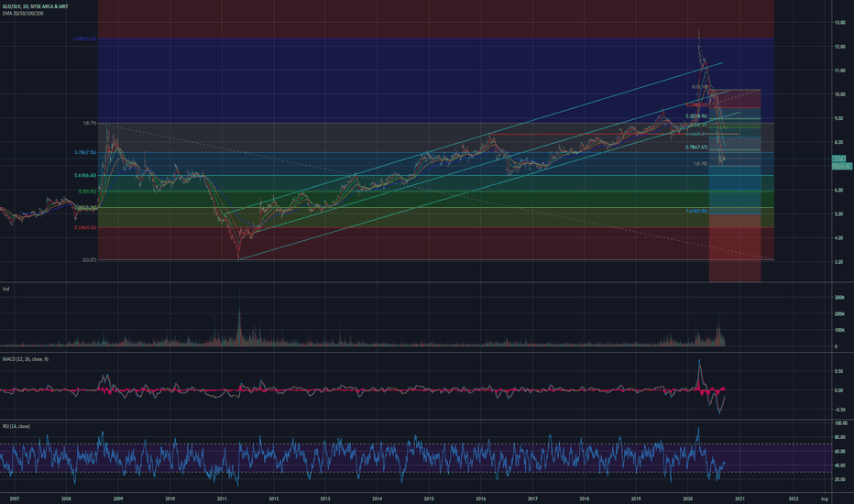
Task: Click the 2018 time axis label
Action: pyautogui.click(x=584, y=499)
